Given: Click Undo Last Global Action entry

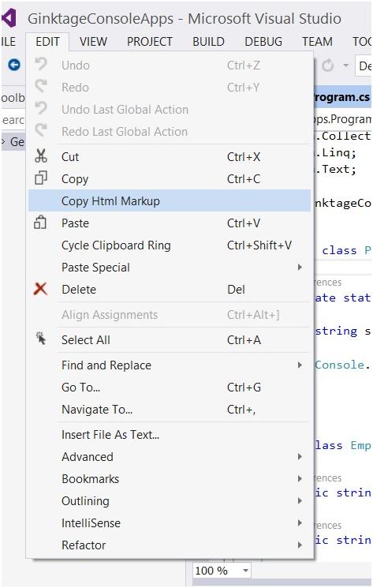Looking at the screenshot, I should 170,110.
